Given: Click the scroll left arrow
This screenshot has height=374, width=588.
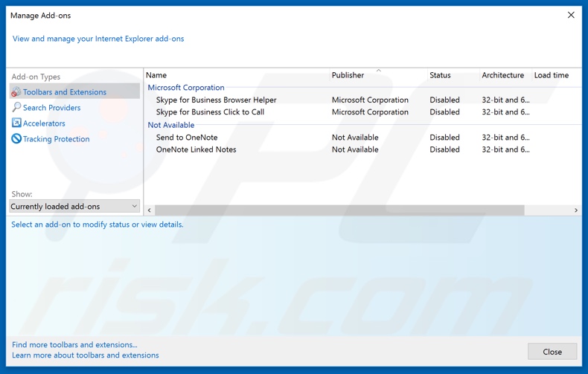Looking at the screenshot, I should [x=150, y=210].
